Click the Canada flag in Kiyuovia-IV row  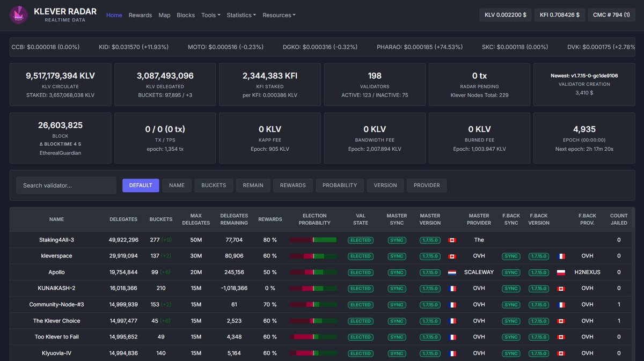pos(561,353)
